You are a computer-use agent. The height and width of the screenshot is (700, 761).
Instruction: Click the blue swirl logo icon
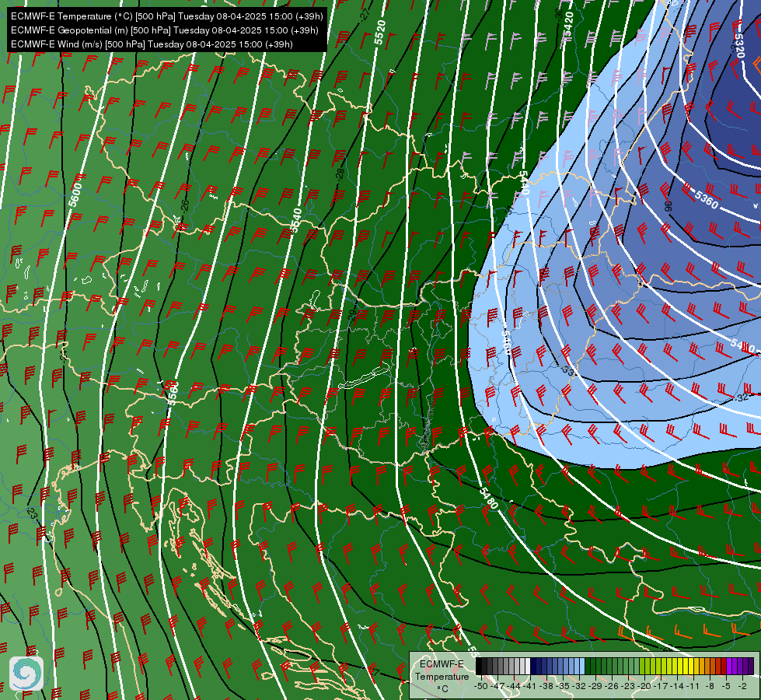(26, 674)
